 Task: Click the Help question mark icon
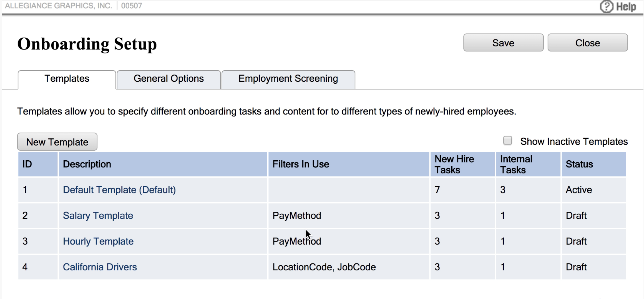606,7
